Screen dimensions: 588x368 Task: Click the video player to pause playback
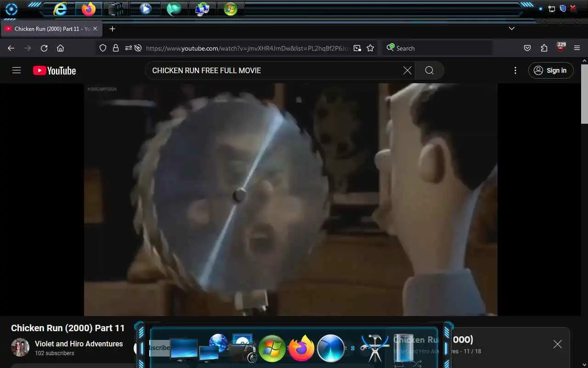pos(290,199)
